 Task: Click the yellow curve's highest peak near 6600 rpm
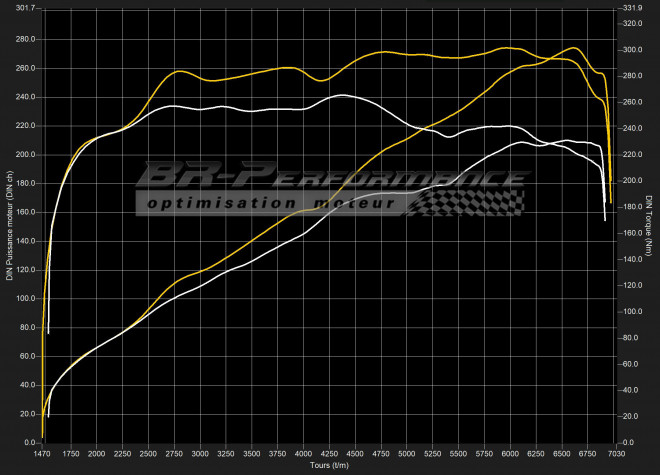(x=573, y=48)
